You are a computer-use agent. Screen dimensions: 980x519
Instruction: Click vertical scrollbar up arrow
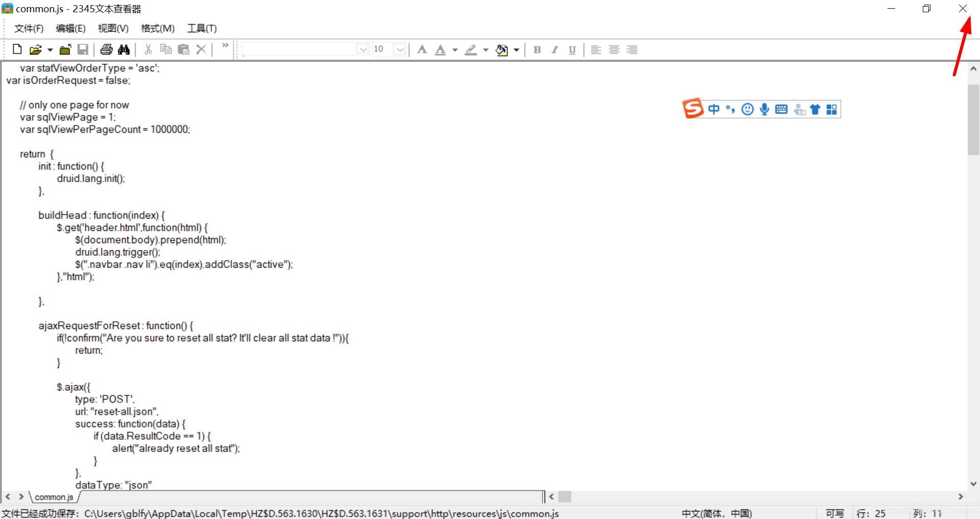973,68
